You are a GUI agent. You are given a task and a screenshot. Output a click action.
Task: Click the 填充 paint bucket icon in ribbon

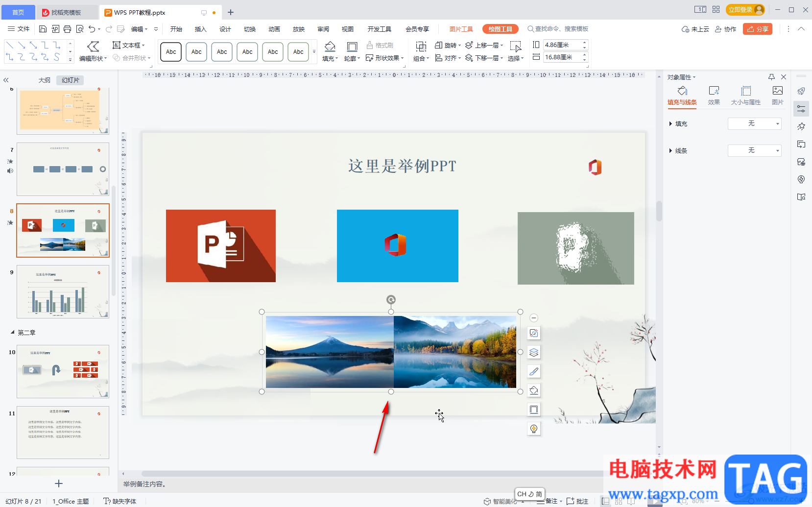click(330, 47)
